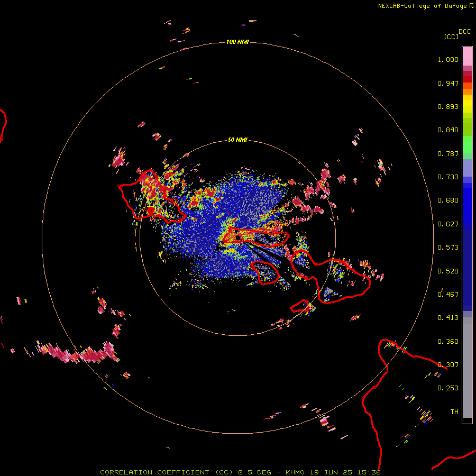The image size is (476, 476).
Task: Click the 19 JUN 25 15:36 timestamp
Action: point(345,472)
